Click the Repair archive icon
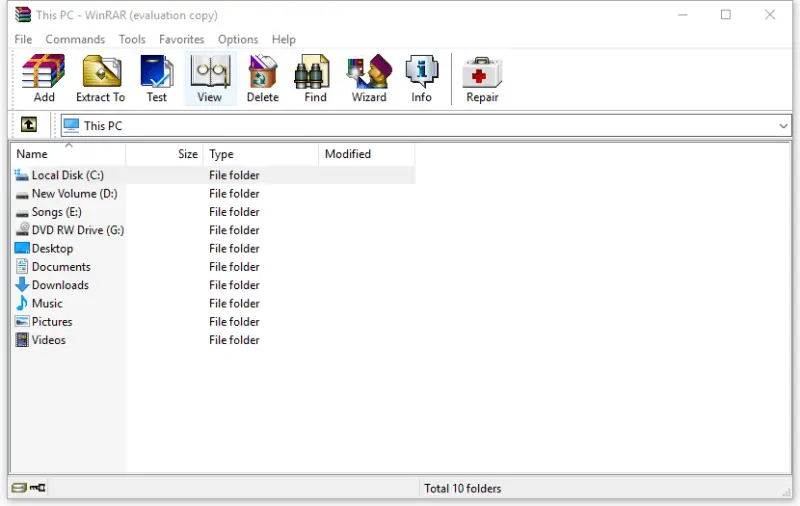This screenshot has width=800, height=506. [482, 79]
